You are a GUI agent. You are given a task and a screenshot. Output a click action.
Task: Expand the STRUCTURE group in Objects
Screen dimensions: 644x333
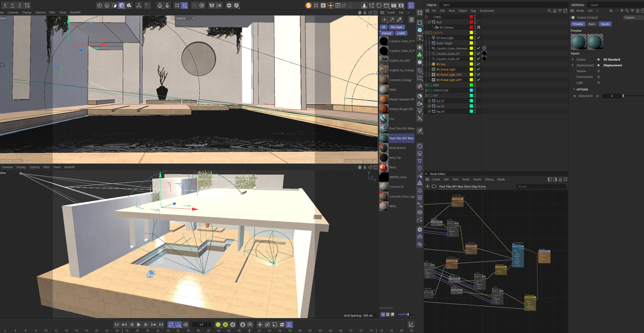pos(426,90)
